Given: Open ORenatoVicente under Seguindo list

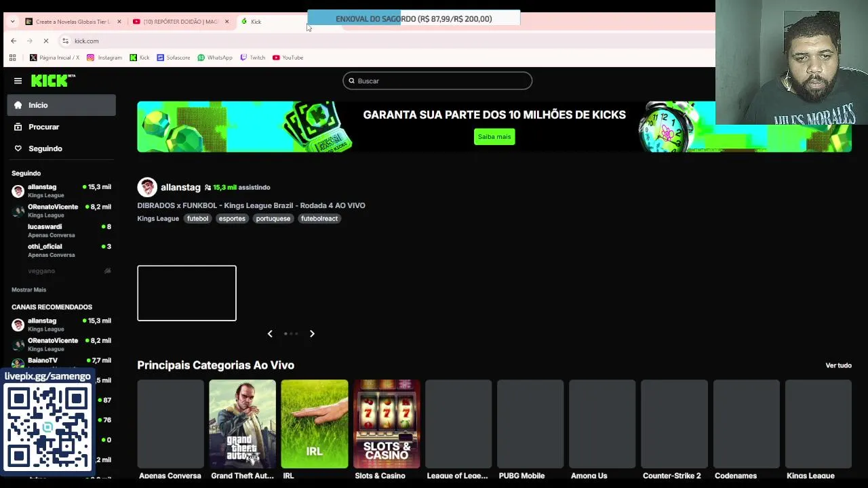Looking at the screenshot, I should pyautogui.click(x=62, y=210).
